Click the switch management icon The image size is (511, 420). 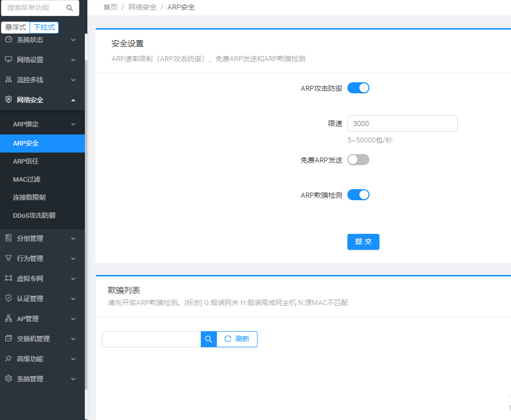(9, 338)
